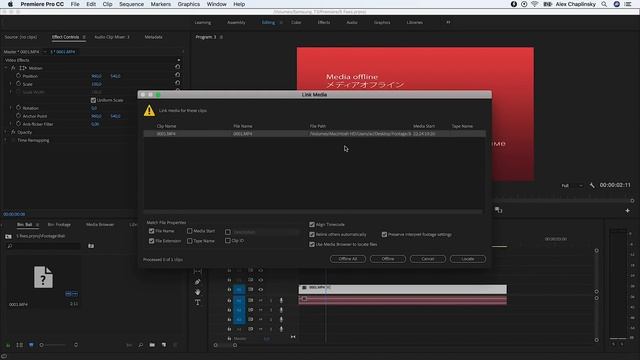
Task: Open the macOS Spotlight search icon
Action: [604, 4]
